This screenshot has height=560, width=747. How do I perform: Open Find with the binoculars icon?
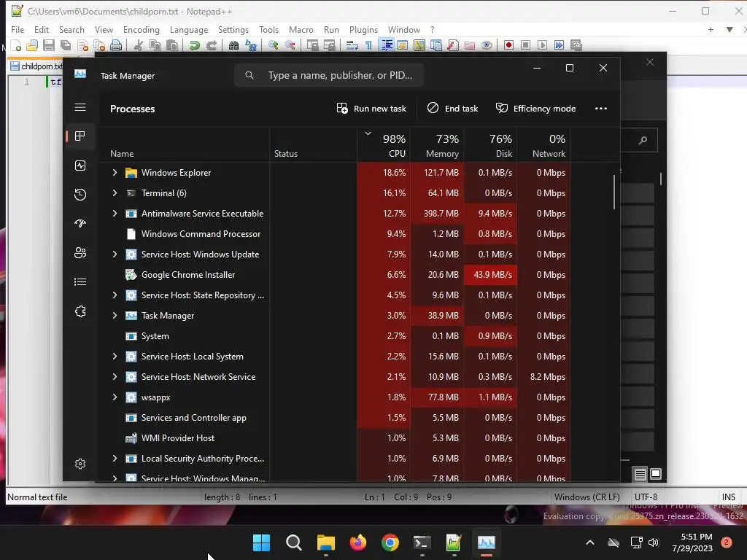point(234,45)
